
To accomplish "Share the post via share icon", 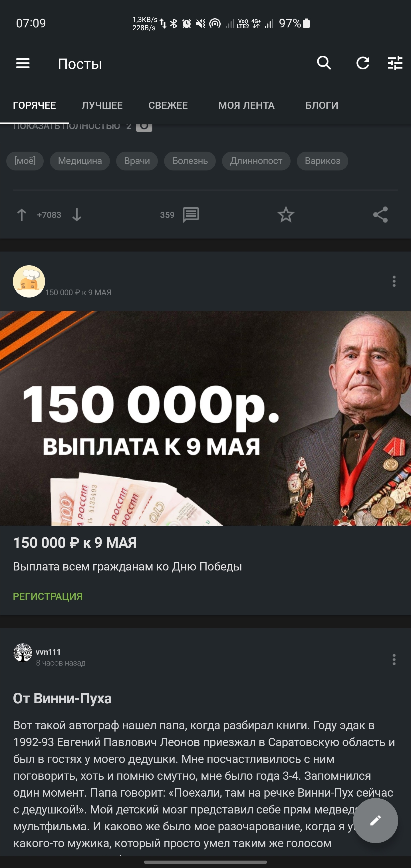I will (381, 215).
